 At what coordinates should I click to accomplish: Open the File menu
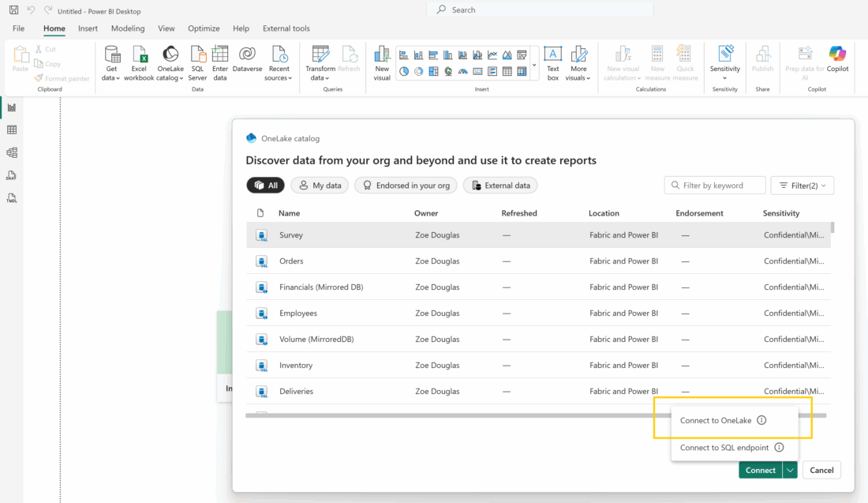[18, 28]
